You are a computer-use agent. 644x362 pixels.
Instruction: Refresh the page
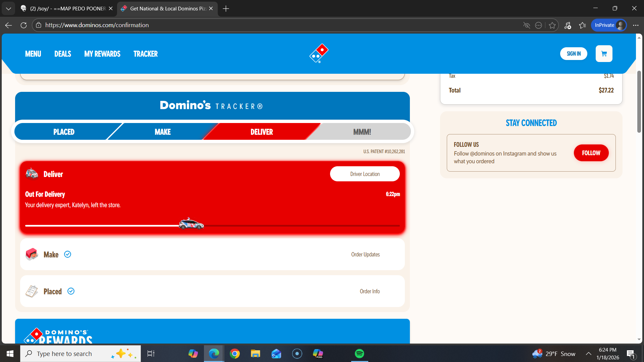click(23, 25)
